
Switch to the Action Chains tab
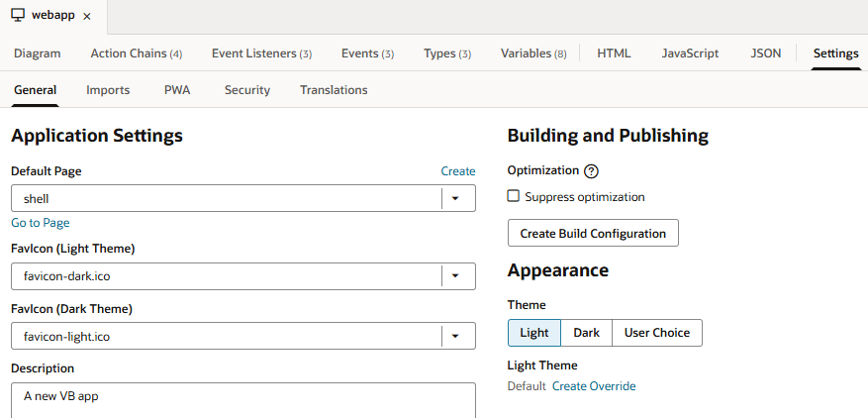136,53
